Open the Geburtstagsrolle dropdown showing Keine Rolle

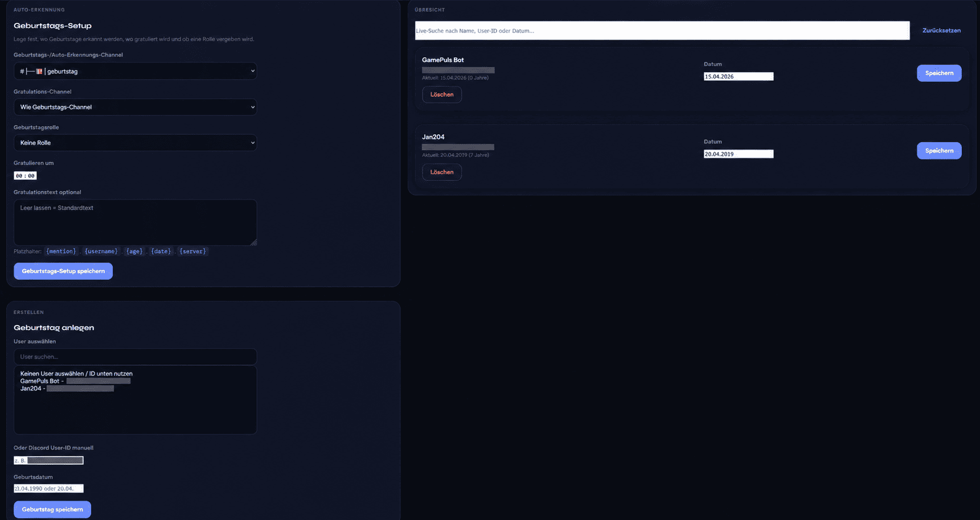[x=135, y=143]
